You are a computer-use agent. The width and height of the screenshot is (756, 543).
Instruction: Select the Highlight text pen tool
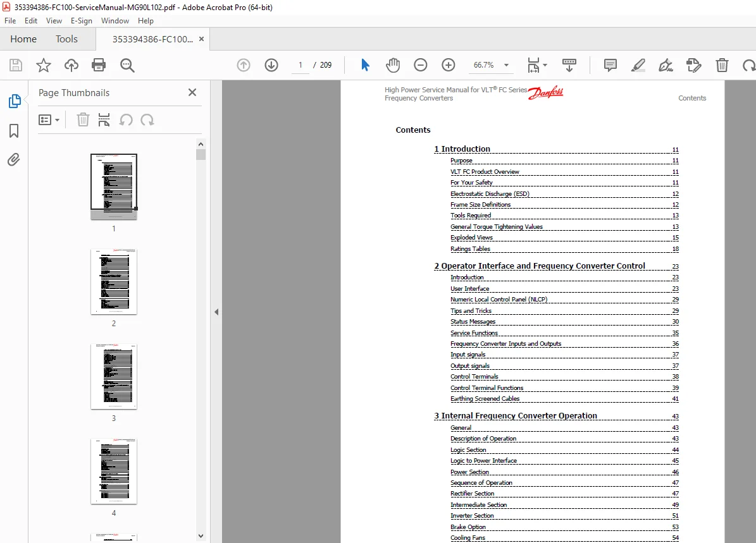coord(638,65)
